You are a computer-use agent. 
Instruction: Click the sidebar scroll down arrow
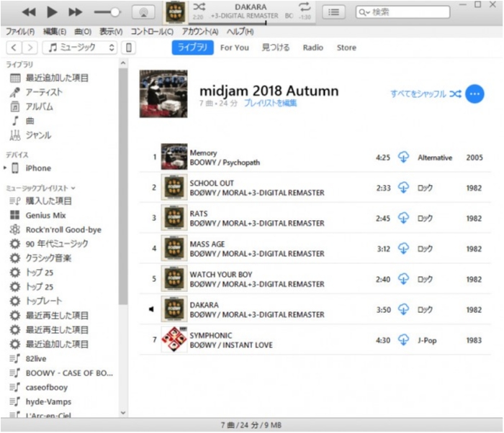pyautogui.click(x=123, y=413)
